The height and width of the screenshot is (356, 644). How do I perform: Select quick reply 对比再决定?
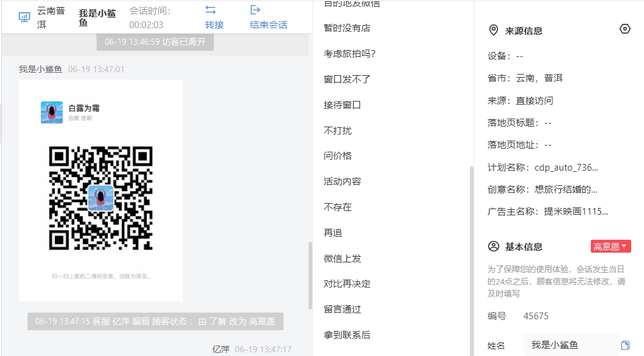(347, 284)
